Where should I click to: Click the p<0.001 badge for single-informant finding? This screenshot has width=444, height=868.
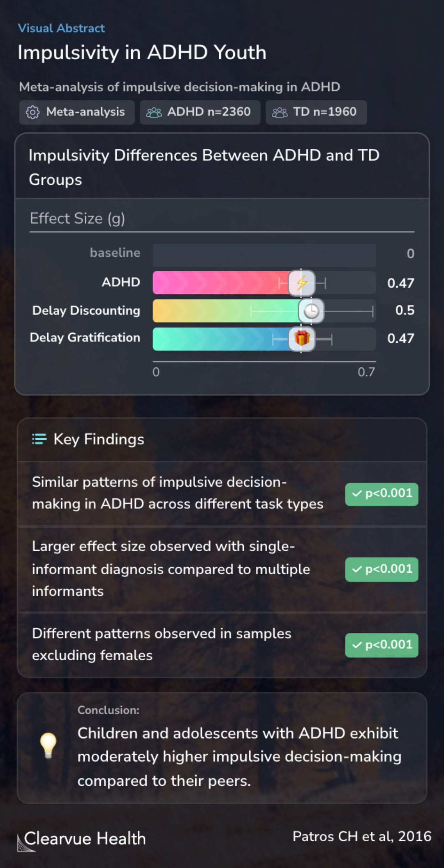[x=382, y=569]
